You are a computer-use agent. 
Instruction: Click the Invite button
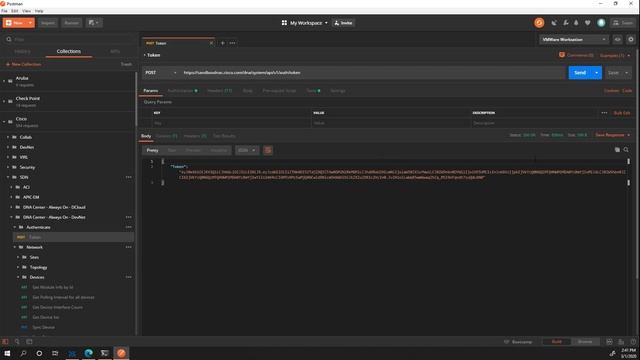click(x=344, y=23)
